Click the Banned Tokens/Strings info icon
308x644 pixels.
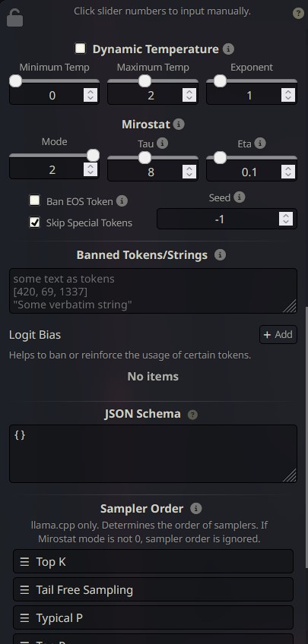pyautogui.click(x=220, y=255)
